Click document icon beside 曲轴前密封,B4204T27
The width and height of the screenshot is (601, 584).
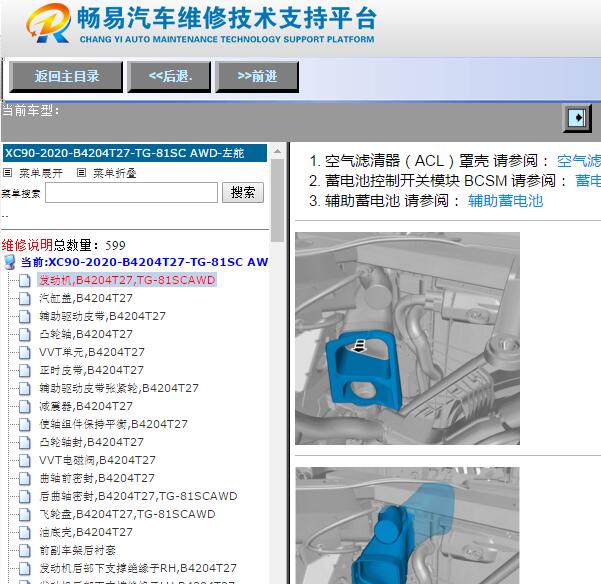tap(25, 479)
